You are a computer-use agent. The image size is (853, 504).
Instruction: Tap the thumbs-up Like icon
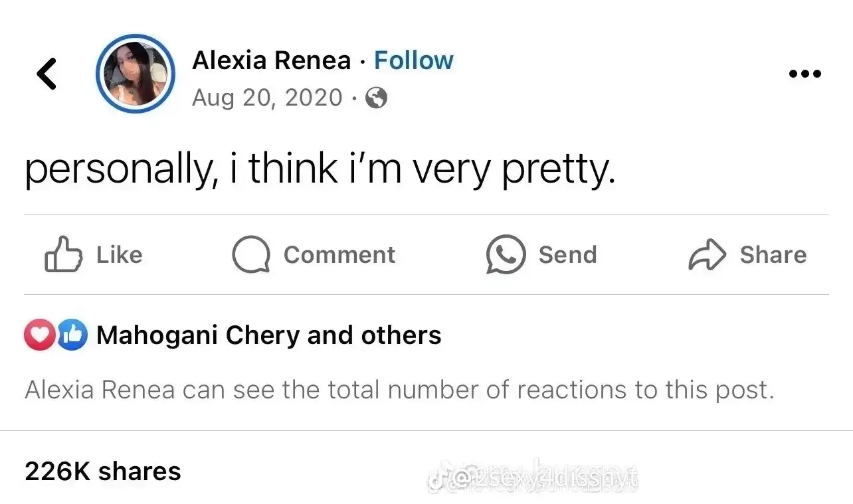click(x=63, y=254)
